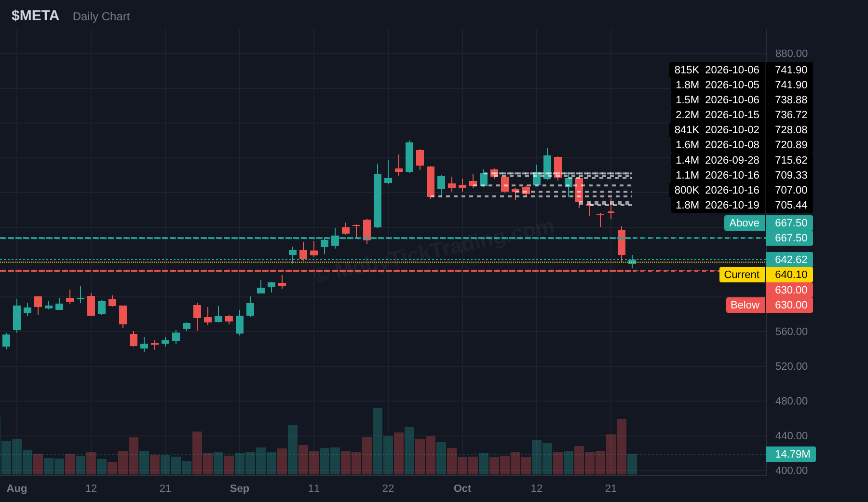Click the 642.62 price tag

789,260
